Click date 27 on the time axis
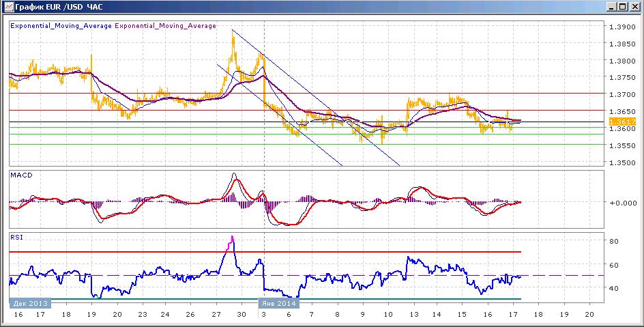 click(216, 315)
